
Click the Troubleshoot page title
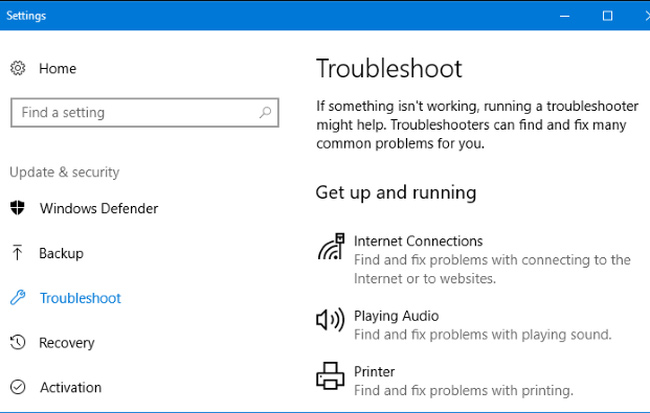click(389, 68)
